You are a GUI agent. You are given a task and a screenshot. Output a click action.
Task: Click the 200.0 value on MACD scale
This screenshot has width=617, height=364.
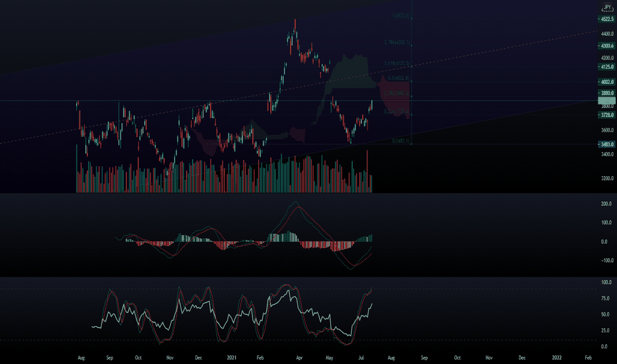click(x=606, y=204)
